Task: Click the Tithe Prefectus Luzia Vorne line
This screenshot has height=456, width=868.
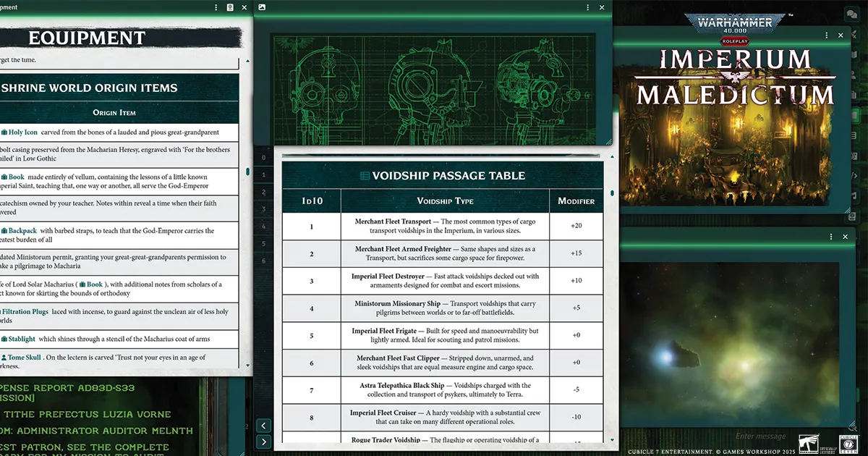Action: [x=87, y=415]
